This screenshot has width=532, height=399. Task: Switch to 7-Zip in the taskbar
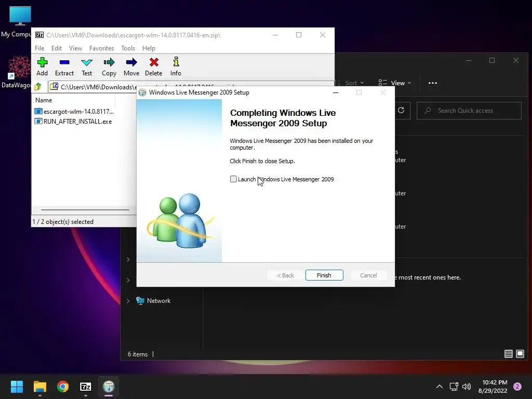[x=86, y=387]
